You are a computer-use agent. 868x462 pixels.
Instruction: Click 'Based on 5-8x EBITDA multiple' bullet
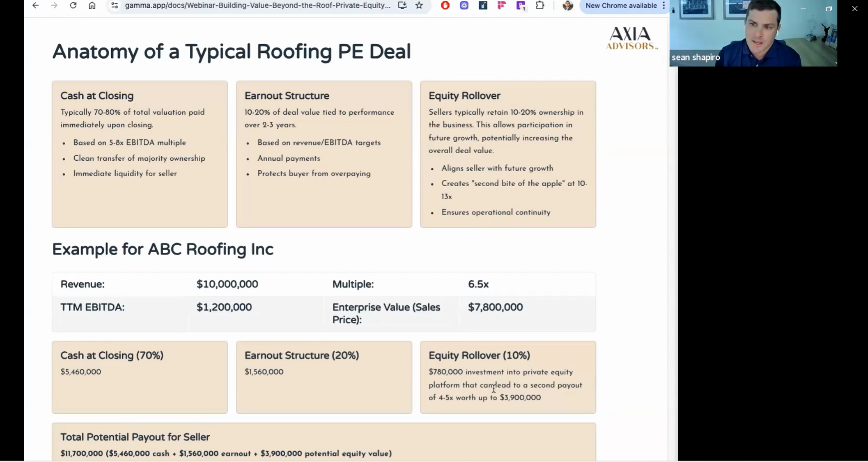tap(130, 142)
